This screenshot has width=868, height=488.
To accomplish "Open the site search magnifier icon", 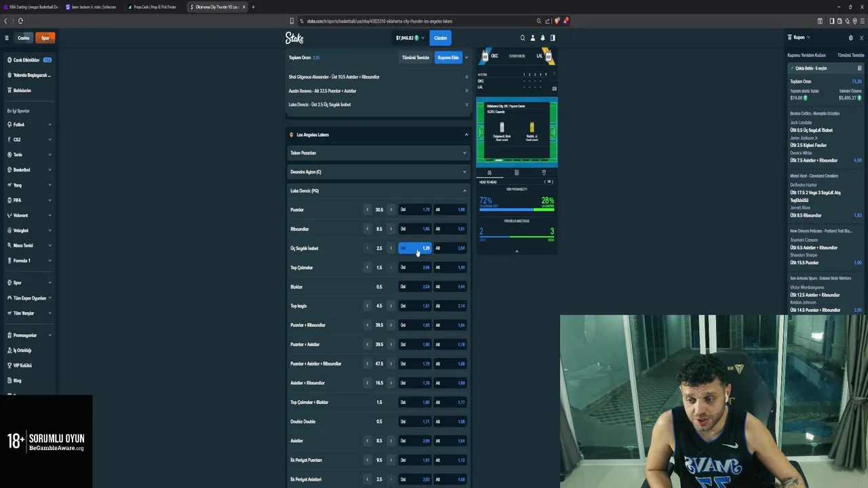I will coord(522,38).
